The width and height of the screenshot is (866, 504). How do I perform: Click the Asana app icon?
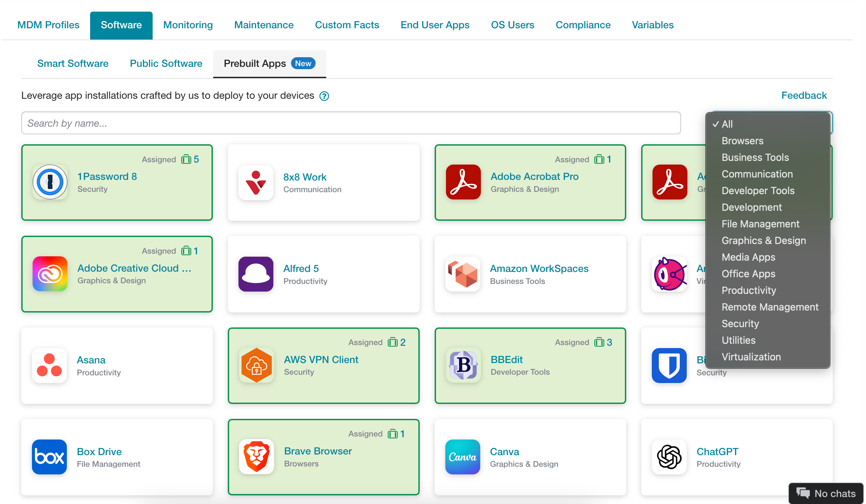(x=49, y=366)
